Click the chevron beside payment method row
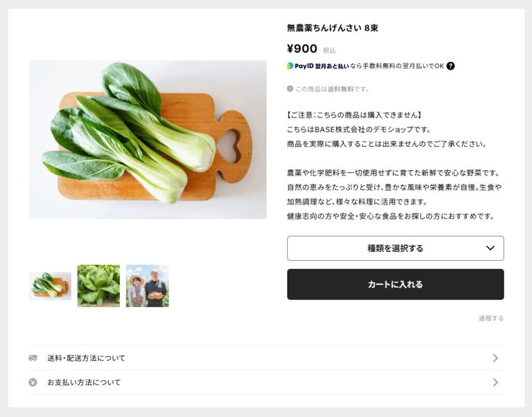 click(x=495, y=382)
